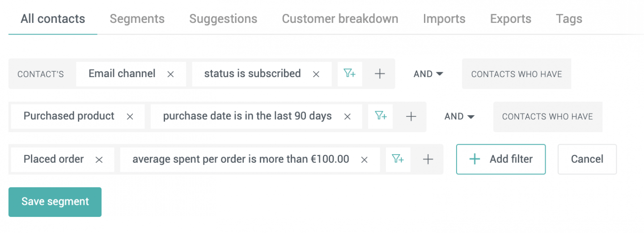Viewport: 644px width, 233px height.
Task: Click the plus icon in Email channel row
Action: click(x=380, y=74)
